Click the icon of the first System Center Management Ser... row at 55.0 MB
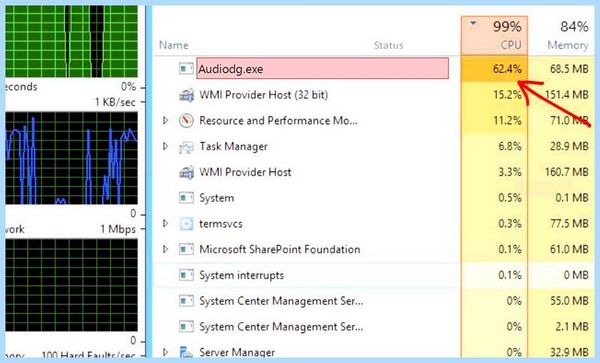Image resolution: width=600 pixels, height=363 pixels. [186, 301]
